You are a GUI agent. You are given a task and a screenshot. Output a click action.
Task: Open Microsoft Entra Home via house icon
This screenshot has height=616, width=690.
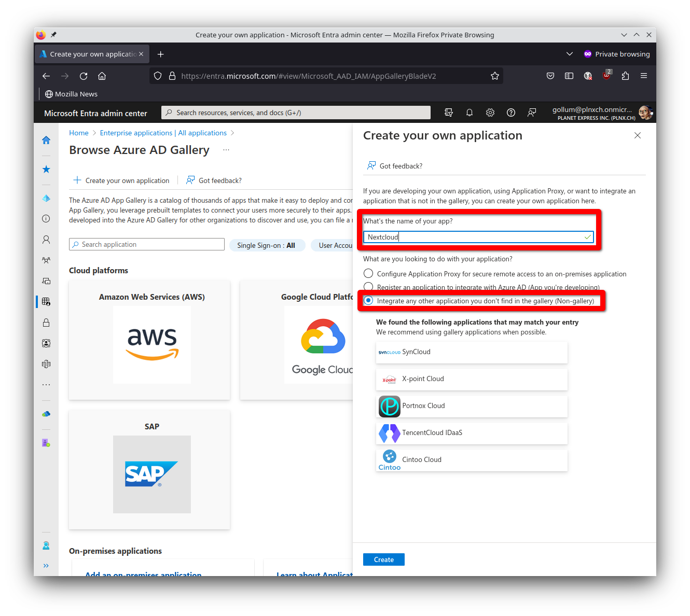click(x=46, y=140)
